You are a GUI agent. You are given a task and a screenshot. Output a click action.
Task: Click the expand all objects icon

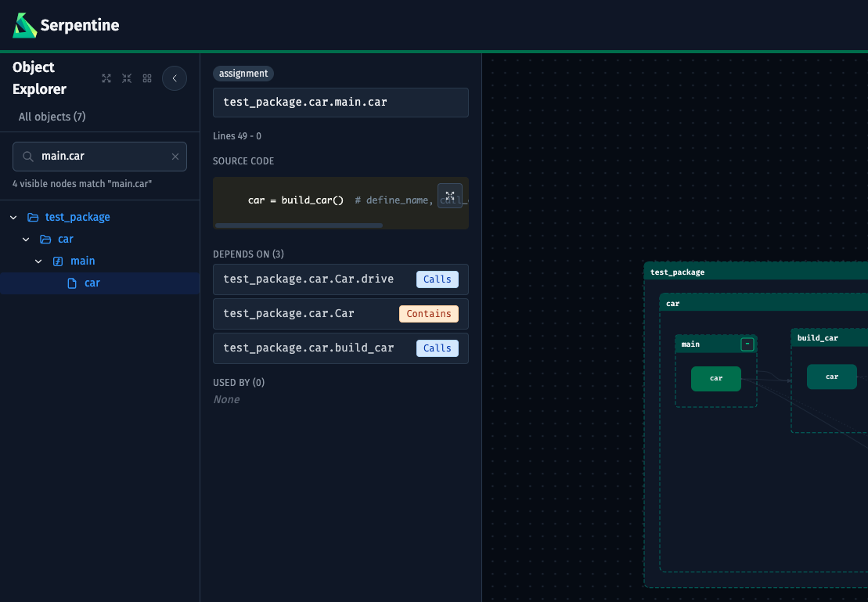[x=106, y=78]
